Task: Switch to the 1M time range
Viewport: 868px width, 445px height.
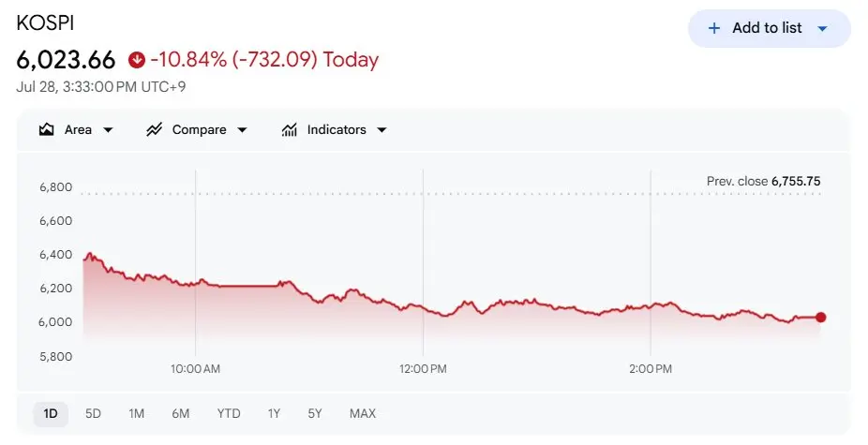Action: pos(136,413)
